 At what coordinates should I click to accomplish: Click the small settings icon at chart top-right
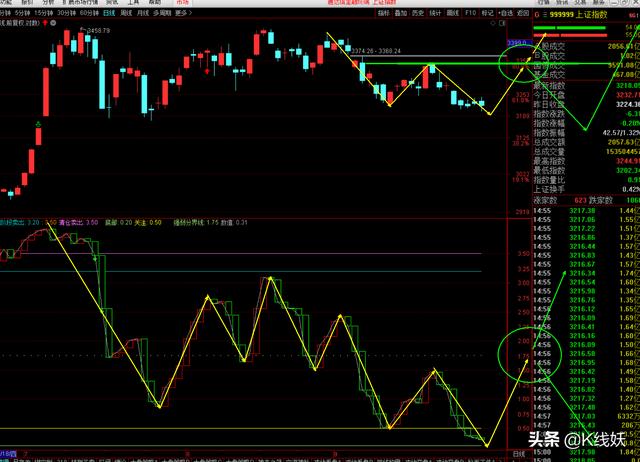pyautogui.click(x=493, y=23)
